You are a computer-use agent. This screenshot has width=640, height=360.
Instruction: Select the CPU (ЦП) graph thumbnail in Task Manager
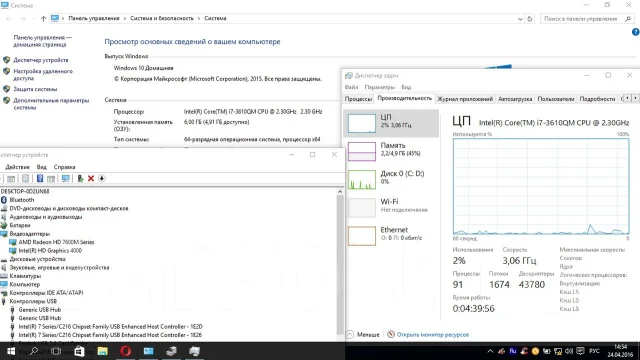tap(362, 123)
